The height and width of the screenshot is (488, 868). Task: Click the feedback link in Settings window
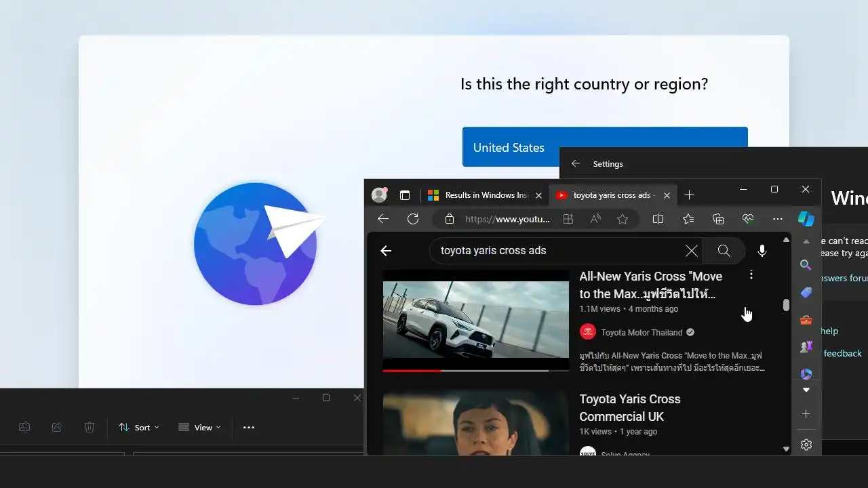pos(842,353)
